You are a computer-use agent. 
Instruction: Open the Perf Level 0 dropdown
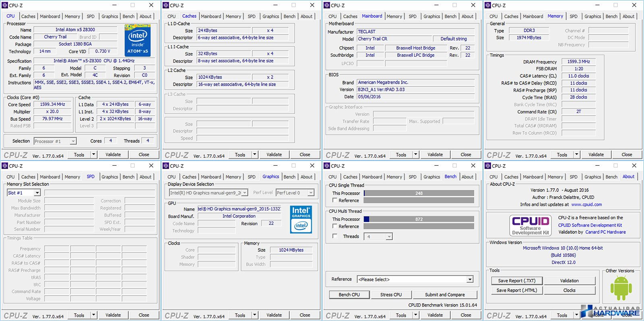tap(311, 193)
